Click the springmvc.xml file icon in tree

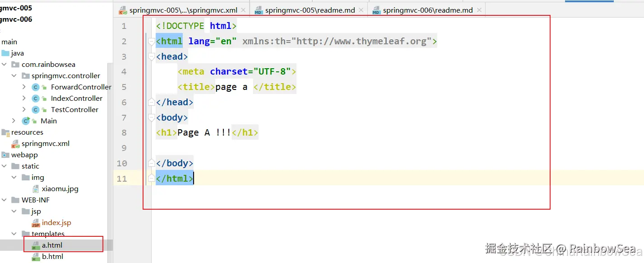pyautogui.click(x=15, y=143)
